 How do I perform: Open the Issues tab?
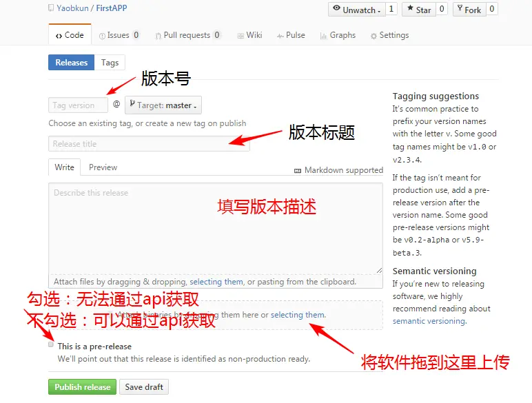[x=119, y=35]
